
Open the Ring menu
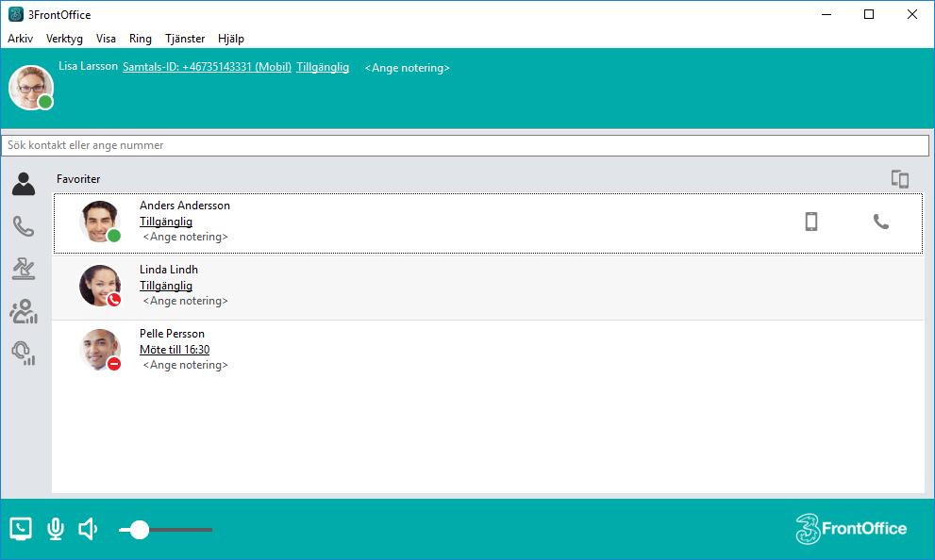tap(141, 39)
